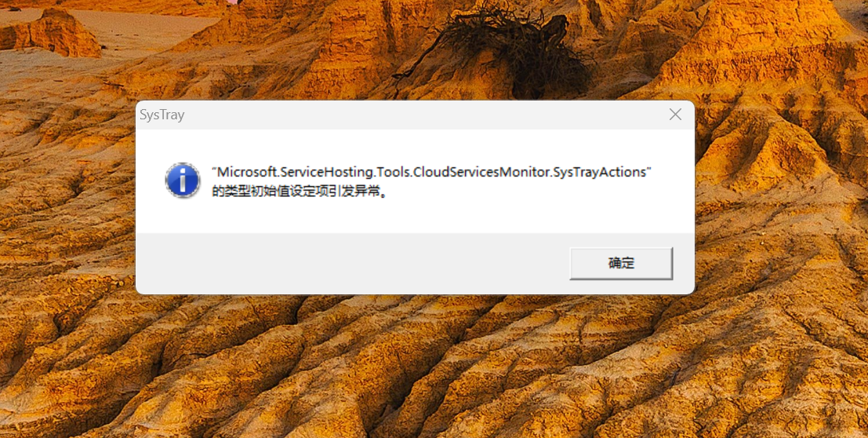
Task: Click the gray footer beside 确定
Action: click(349, 264)
